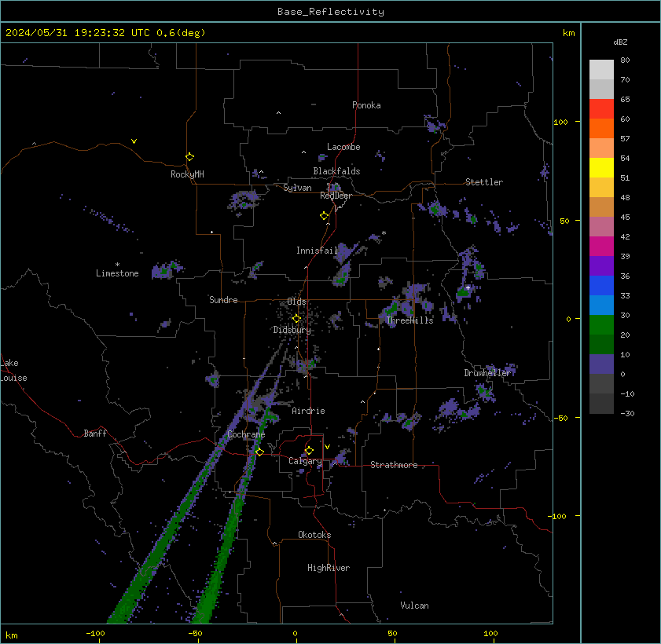Click the -30 value in the dBZ legend
The image size is (661, 644).
click(627, 414)
